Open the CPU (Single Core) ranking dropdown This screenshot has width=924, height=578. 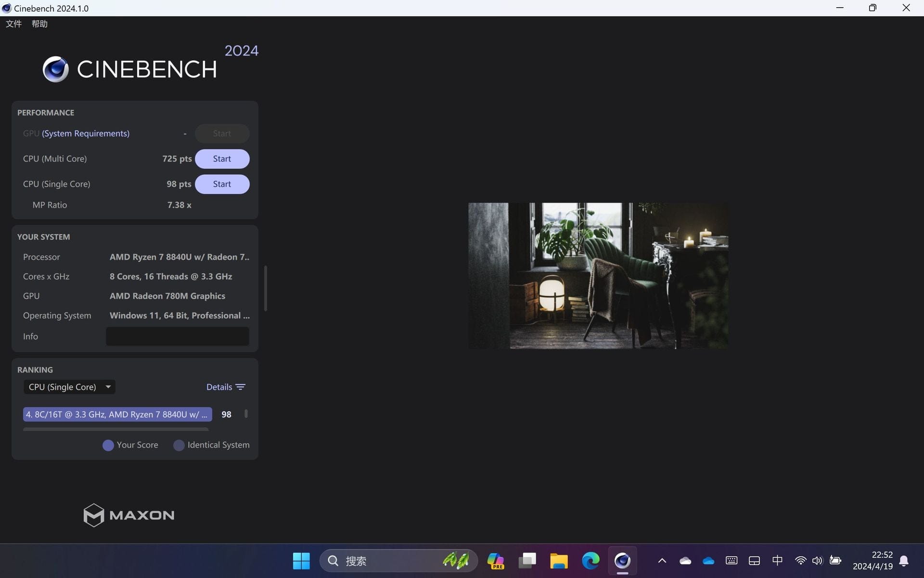[x=69, y=387]
